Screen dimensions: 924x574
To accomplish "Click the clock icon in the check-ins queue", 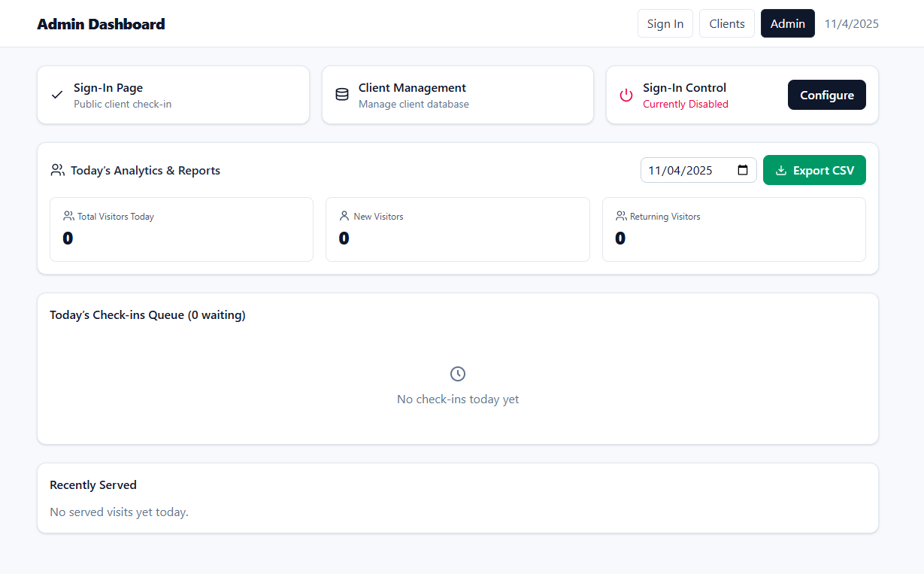I will (x=458, y=374).
